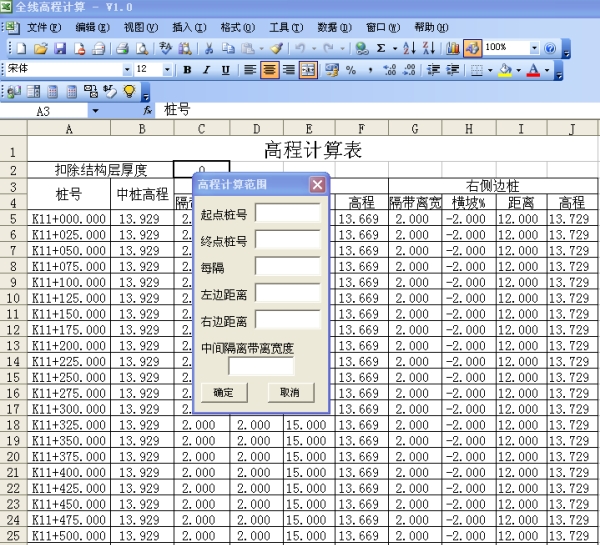Viewport: 600px width, 545px height.
Task: Open the font size dropdown
Action: click(x=168, y=70)
